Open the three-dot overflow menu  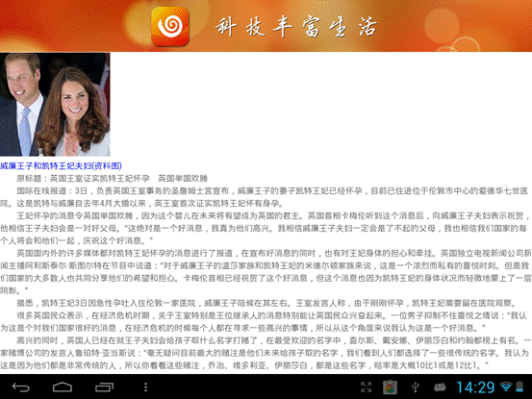point(145,387)
